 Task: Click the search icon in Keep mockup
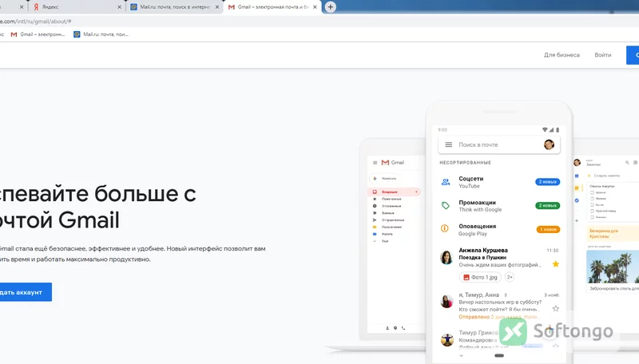627,163
